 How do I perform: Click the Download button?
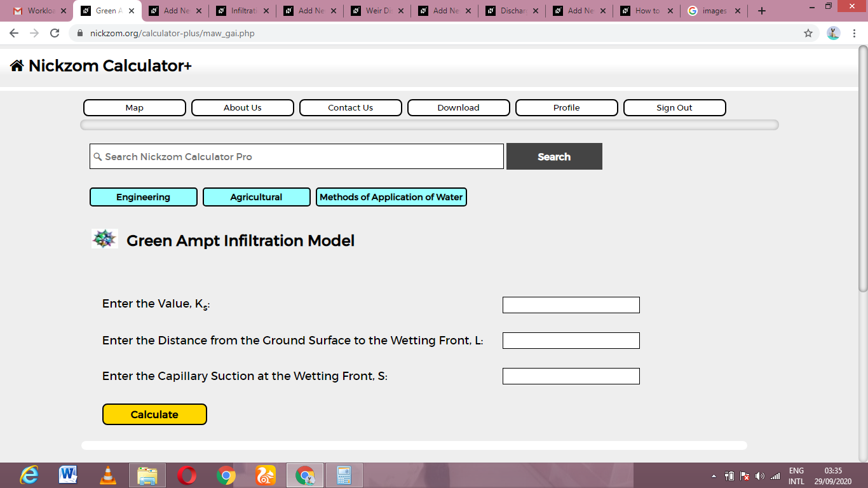pos(459,107)
